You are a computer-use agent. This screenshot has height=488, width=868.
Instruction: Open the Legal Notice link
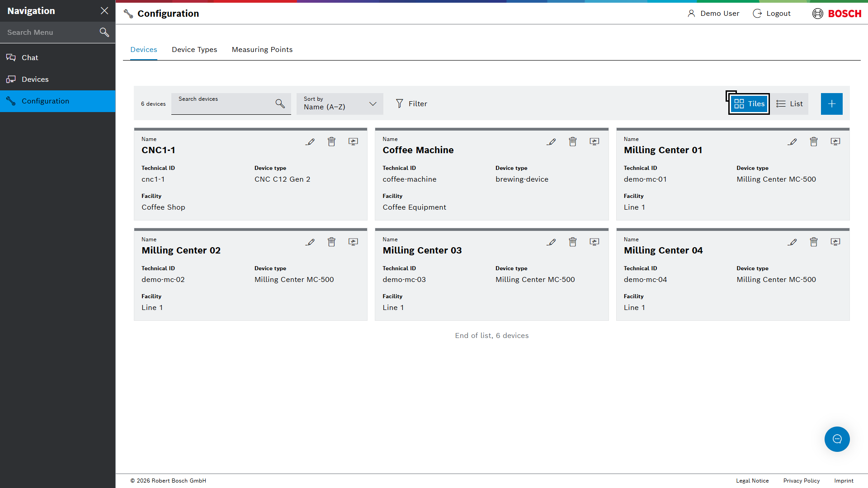tap(752, 481)
